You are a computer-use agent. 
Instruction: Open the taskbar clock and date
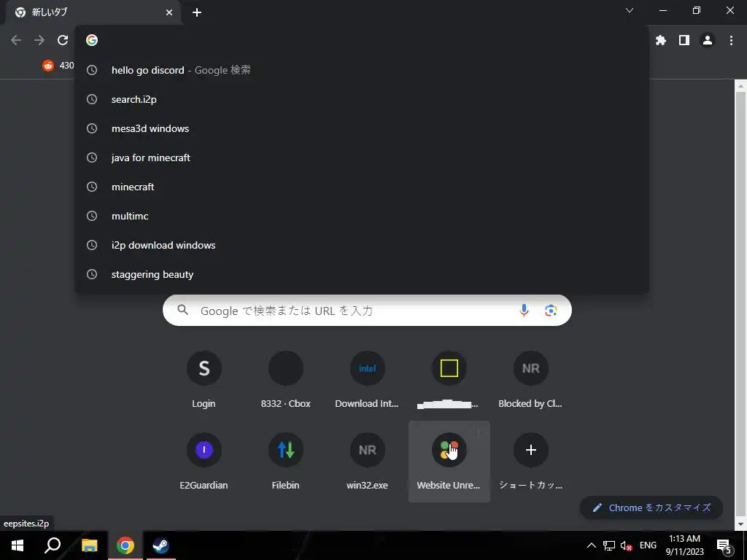[x=684, y=545]
